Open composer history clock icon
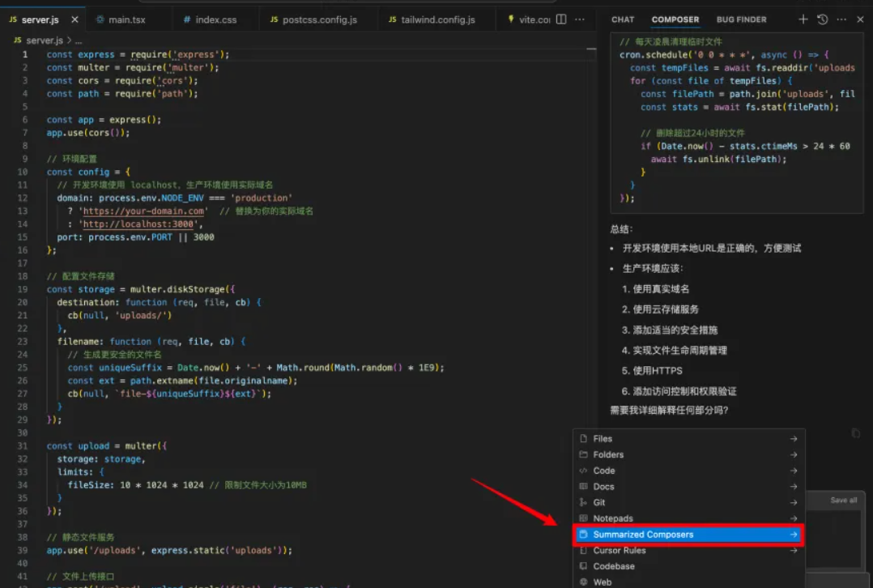The height and width of the screenshot is (588, 873). point(822,19)
